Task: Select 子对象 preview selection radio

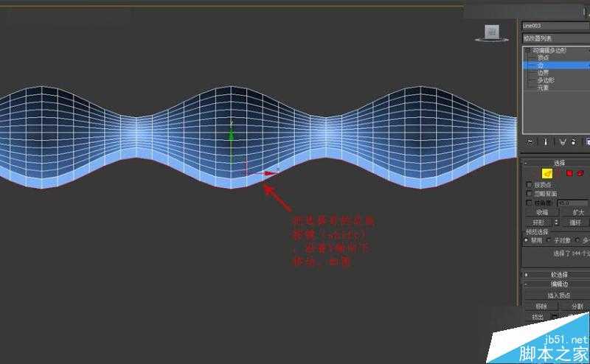Action: [x=549, y=240]
